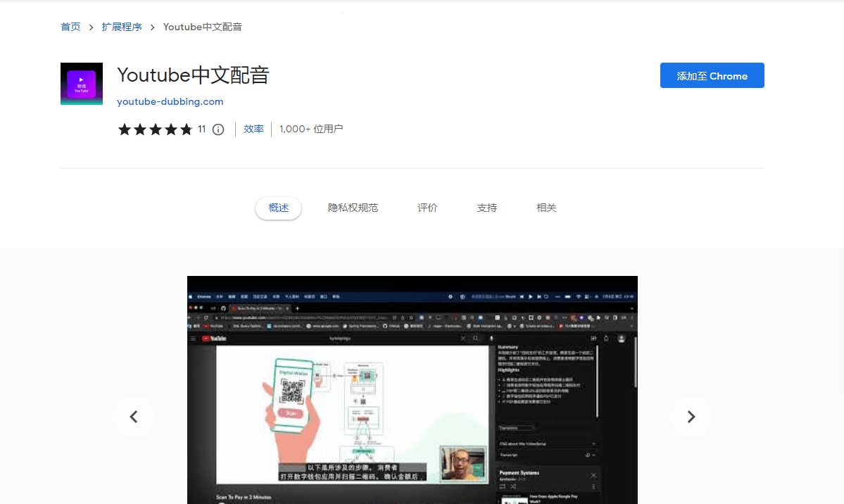Click the left carousel arrow
This screenshot has height=504, width=844.
click(134, 417)
